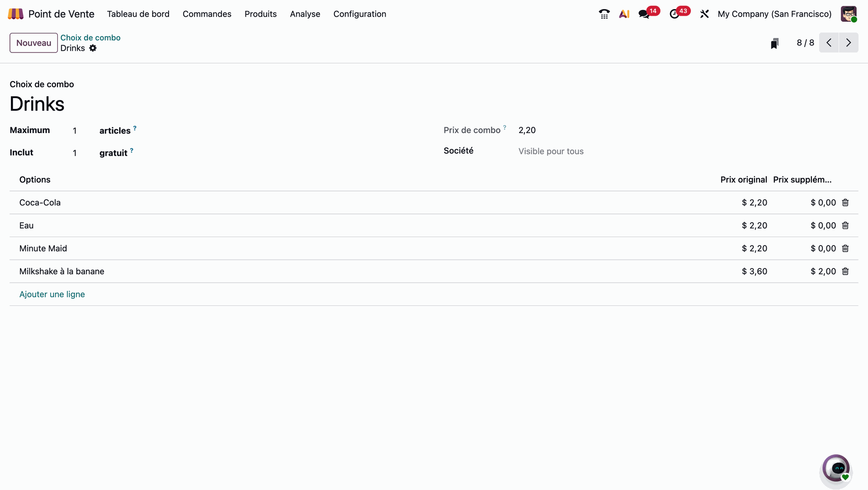Viewport: 868px width, 490px height.
Task: Click the Choix de combo breadcrumb link
Action: pyautogui.click(x=90, y=38)
